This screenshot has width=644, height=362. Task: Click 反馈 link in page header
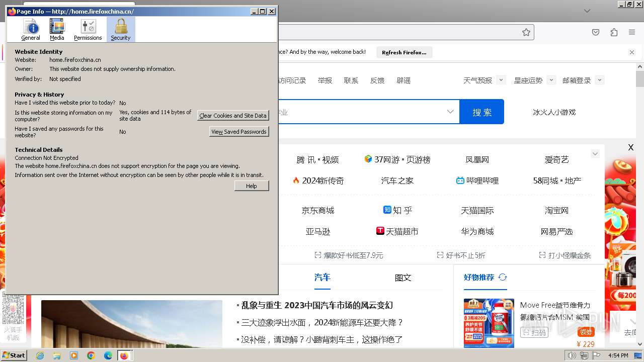pyautogui.click(x=377, y=80)
